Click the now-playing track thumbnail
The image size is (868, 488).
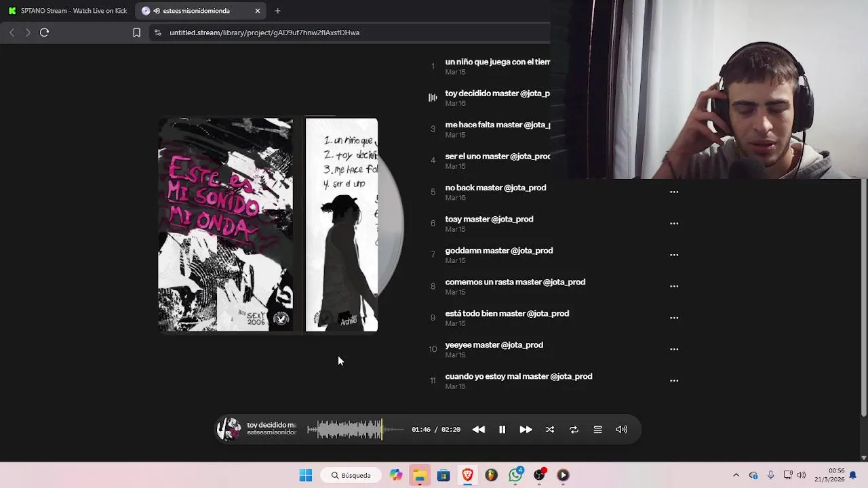click(x=229, y=429)
